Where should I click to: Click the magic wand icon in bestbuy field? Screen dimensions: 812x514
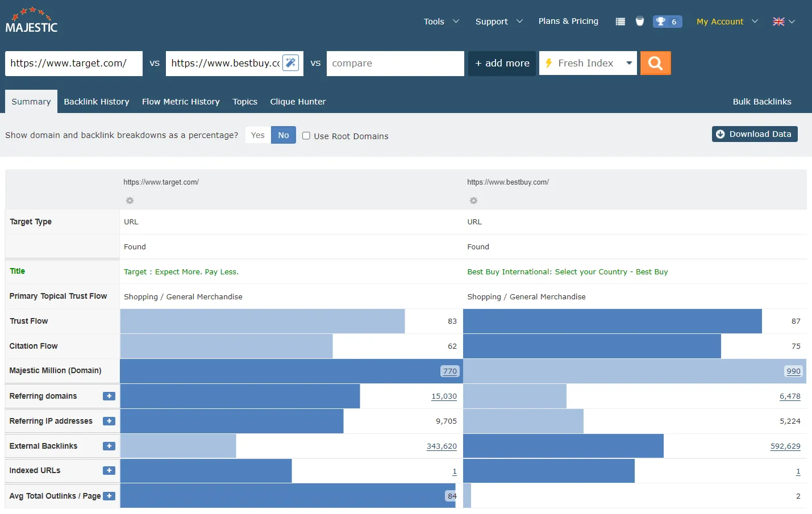point(290,63)
